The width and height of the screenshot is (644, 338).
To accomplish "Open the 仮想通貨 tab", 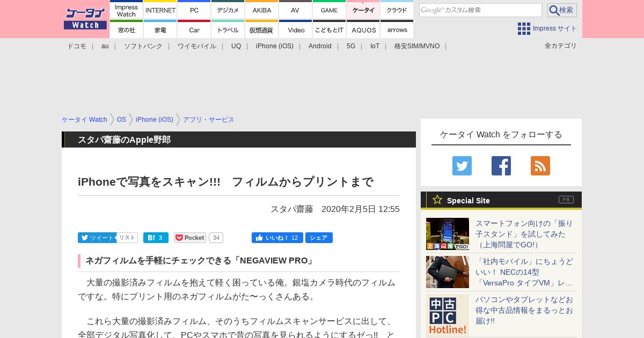I will [x=262, y=30].
